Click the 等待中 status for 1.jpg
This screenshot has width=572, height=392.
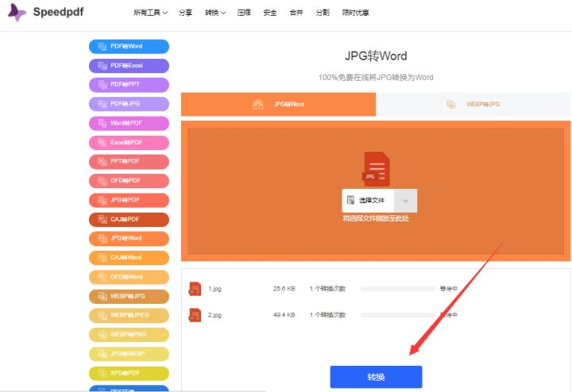click(x=449, y=289)
